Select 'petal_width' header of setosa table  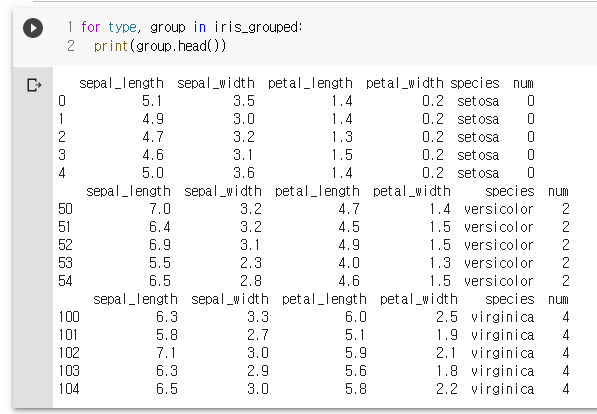tap(405, 83)
